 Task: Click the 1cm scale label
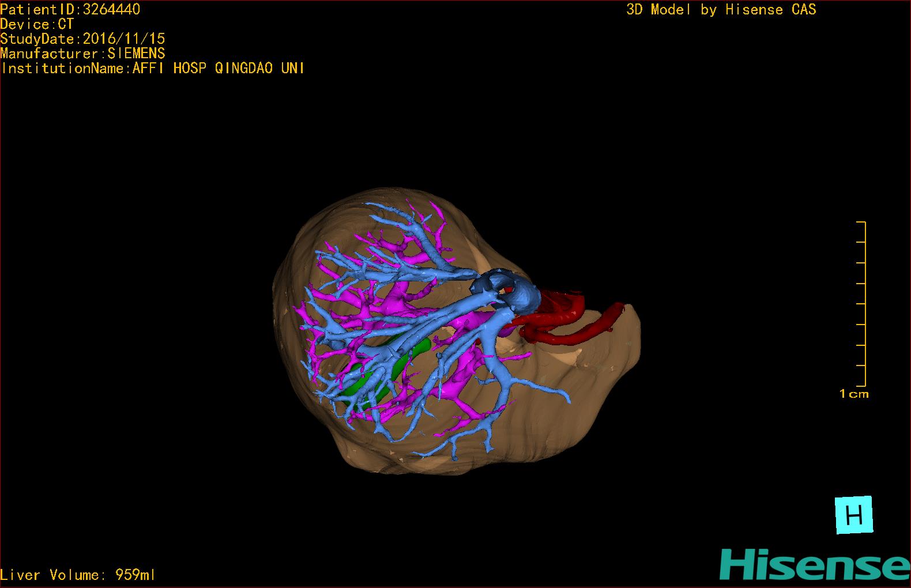coord(854,394)
